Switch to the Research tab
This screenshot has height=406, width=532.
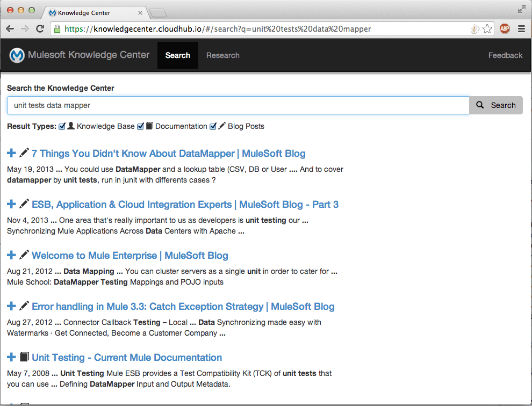click(x=222, y=55)
